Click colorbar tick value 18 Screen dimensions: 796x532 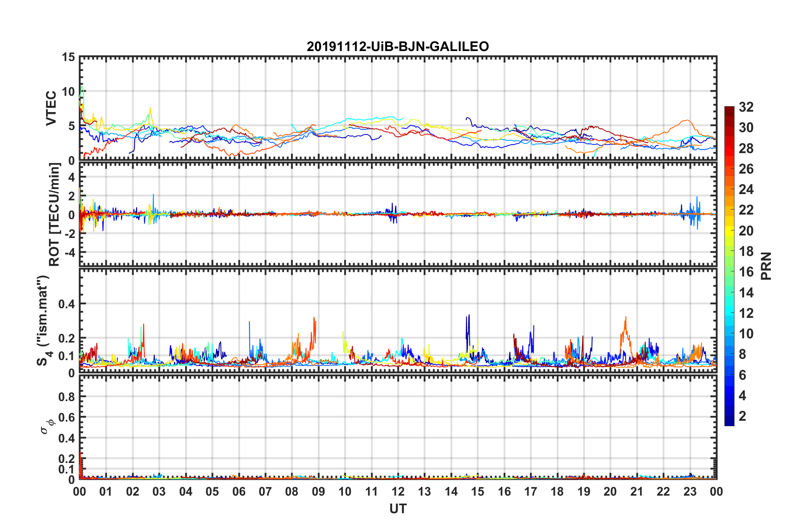(746, 251)
